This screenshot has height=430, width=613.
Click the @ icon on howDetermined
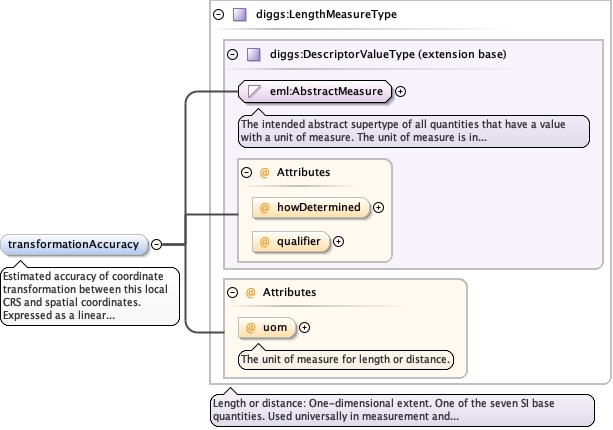(265, 207)
